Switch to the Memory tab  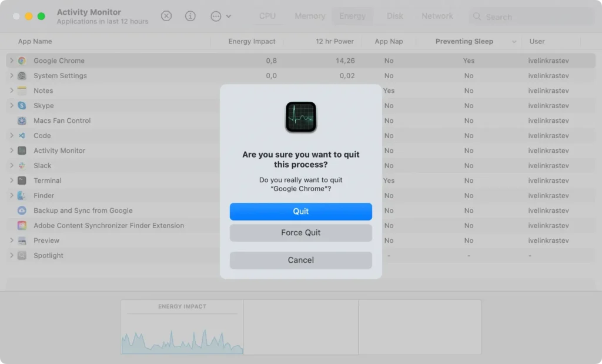tap(310, 16)
